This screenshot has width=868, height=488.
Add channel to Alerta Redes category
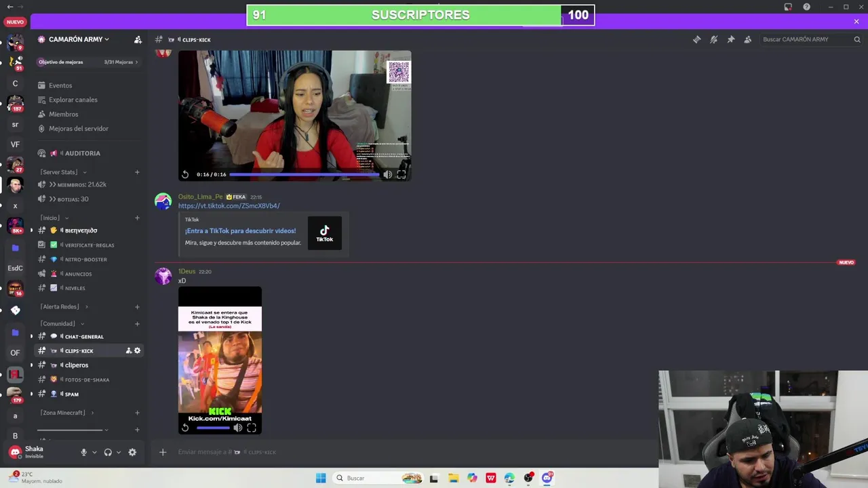tap(137, 307)
